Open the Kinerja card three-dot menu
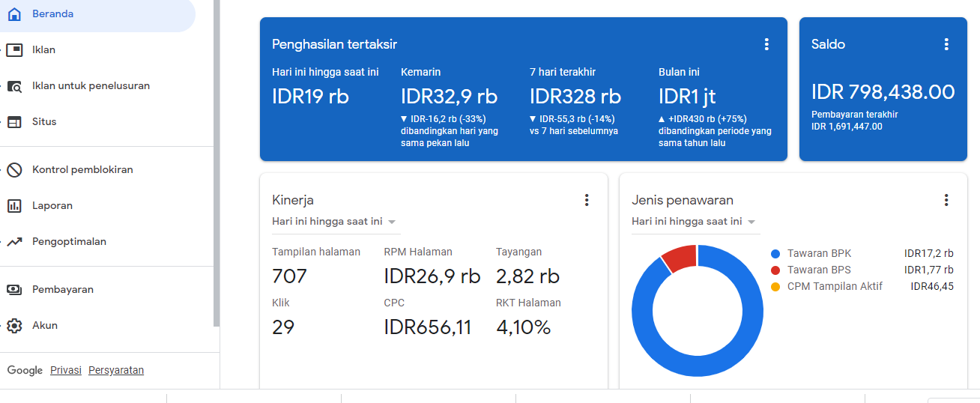Viewport: 980px width, 403px height. click(587, 200)
